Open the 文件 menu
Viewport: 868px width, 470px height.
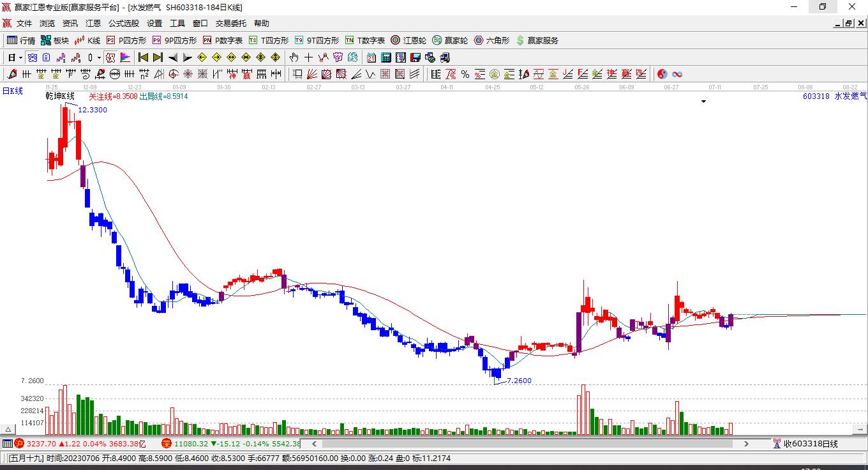click(24, 24)
